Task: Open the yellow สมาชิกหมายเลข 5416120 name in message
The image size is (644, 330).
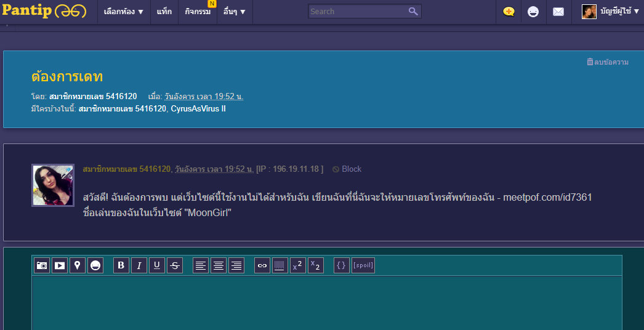Action: tap(126, 169)
